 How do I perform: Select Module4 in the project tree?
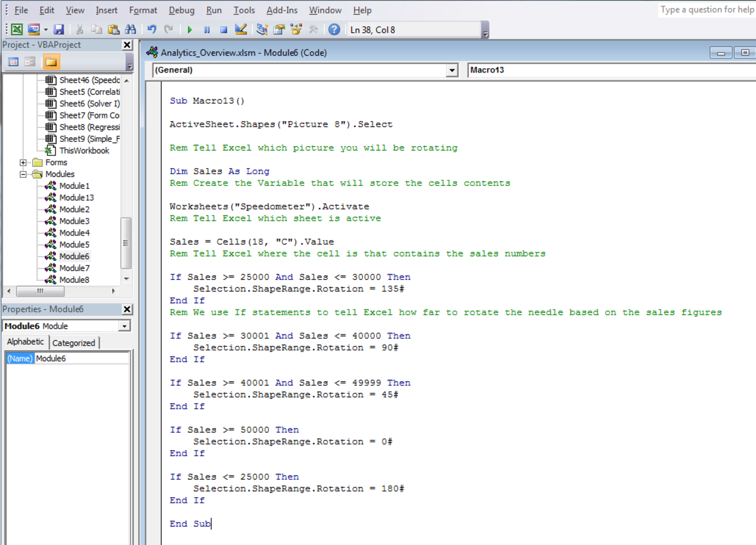(x=74, y=233)
